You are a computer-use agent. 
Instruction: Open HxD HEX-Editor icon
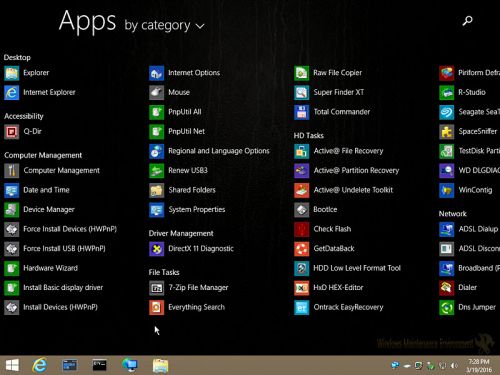(x=302, y=288)
